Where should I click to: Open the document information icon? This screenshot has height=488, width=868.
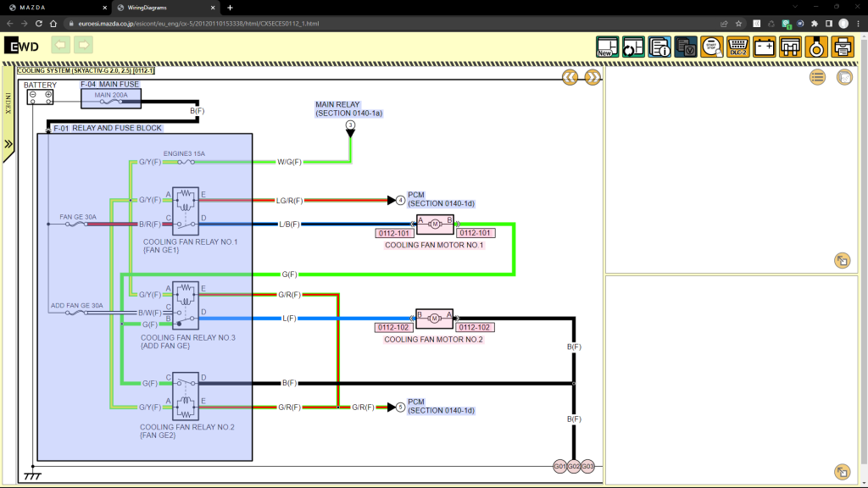point(659,47)
